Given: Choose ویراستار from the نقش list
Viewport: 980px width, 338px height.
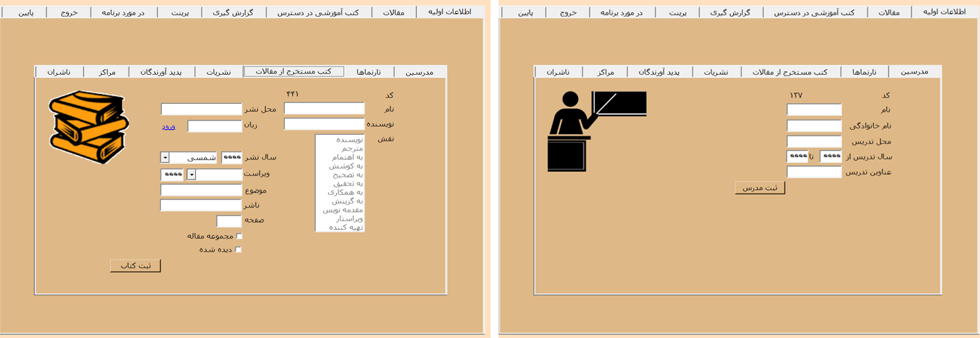Looking at the screenshot, I should [349, 218].
